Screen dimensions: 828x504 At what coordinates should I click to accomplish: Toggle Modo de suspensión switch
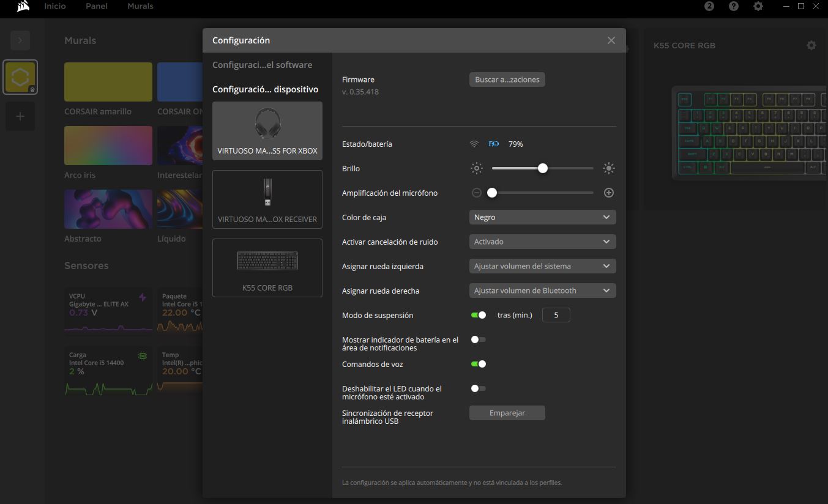click(479, 315)
